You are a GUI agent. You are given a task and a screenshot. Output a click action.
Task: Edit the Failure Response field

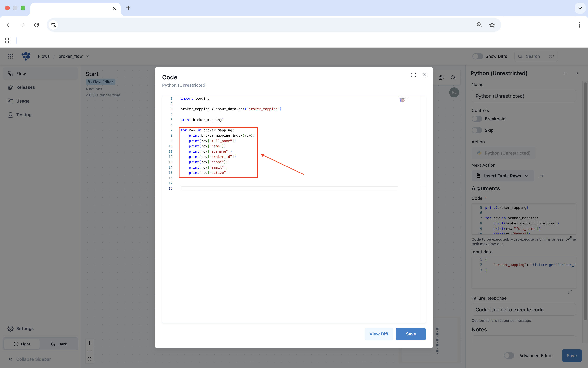(x=524, y=310)
